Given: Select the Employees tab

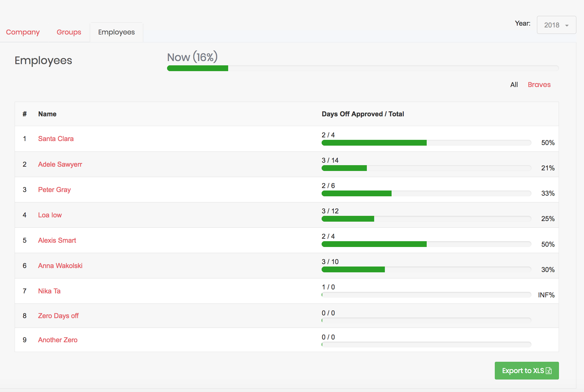Looking at the screenshot, I should (116, 32).
